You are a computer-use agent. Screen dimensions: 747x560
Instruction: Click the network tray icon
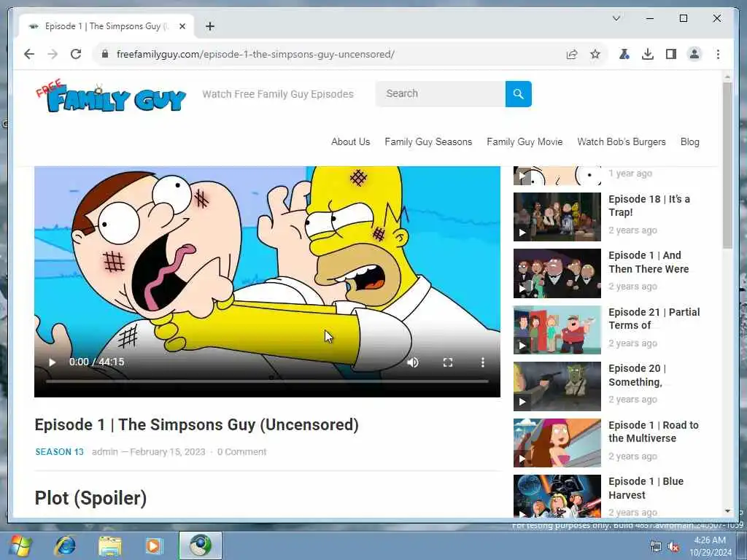coord(656,547)
